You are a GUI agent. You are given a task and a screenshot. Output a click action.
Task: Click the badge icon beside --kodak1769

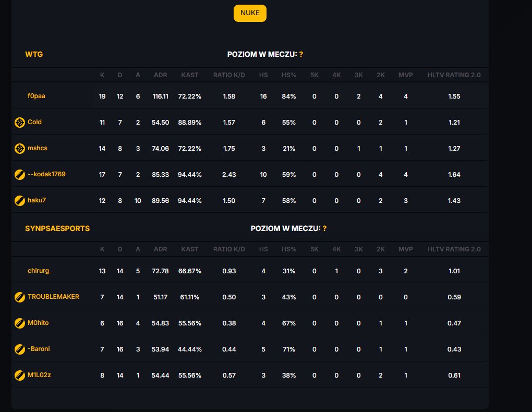20,175
